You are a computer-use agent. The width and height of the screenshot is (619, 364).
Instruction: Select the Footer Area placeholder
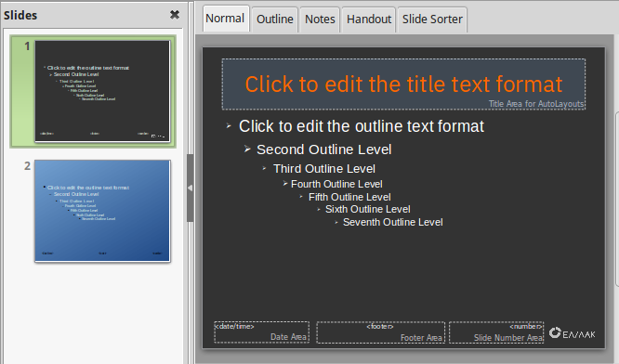click(380, 332)
